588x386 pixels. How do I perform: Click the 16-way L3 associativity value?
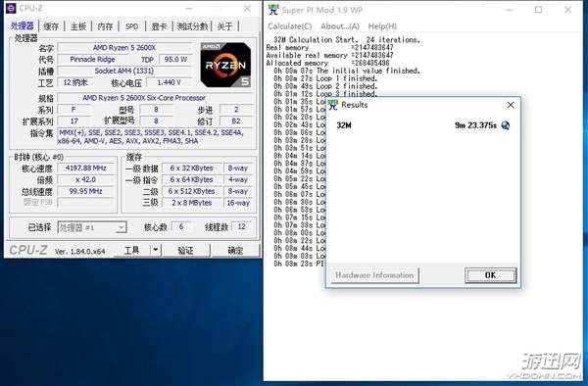pyautogui.click(x=238, y=203)
